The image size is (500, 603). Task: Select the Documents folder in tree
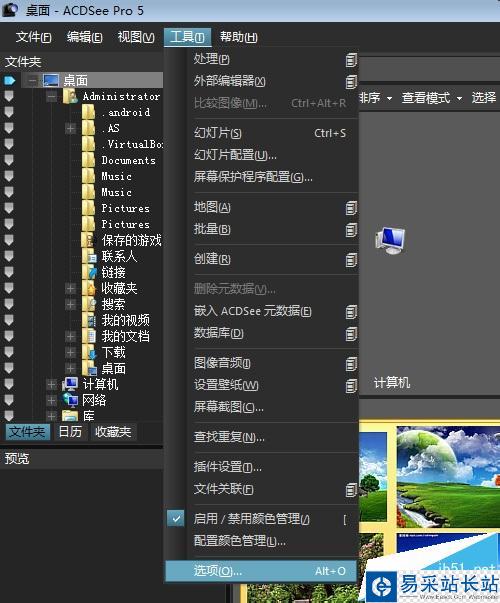coord(128,160)
